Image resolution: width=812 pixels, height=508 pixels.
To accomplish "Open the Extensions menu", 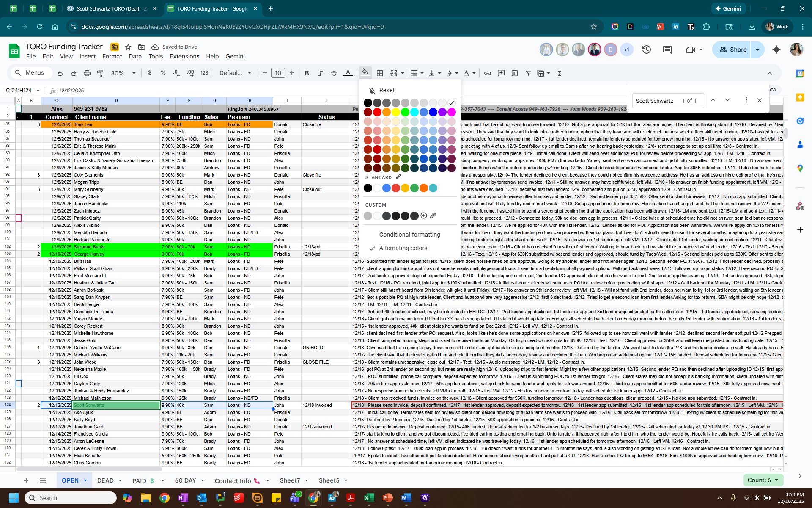I will click(184, 56).
